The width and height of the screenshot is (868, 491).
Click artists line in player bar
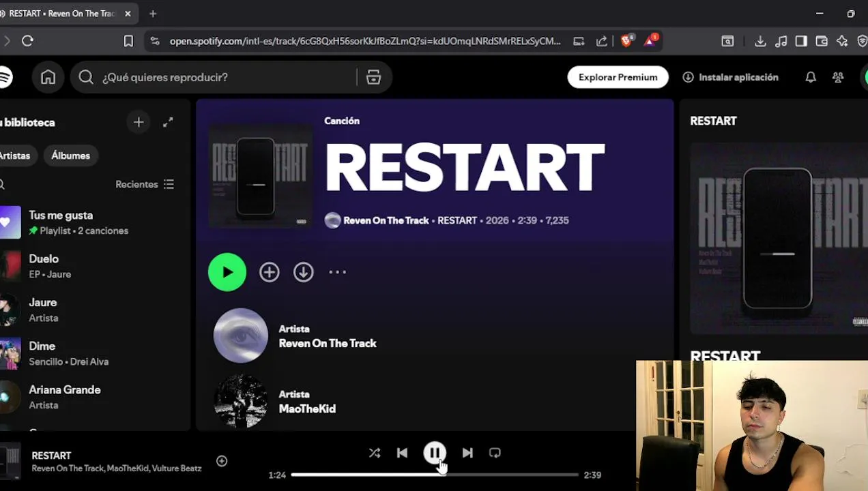tap(117, 468)
